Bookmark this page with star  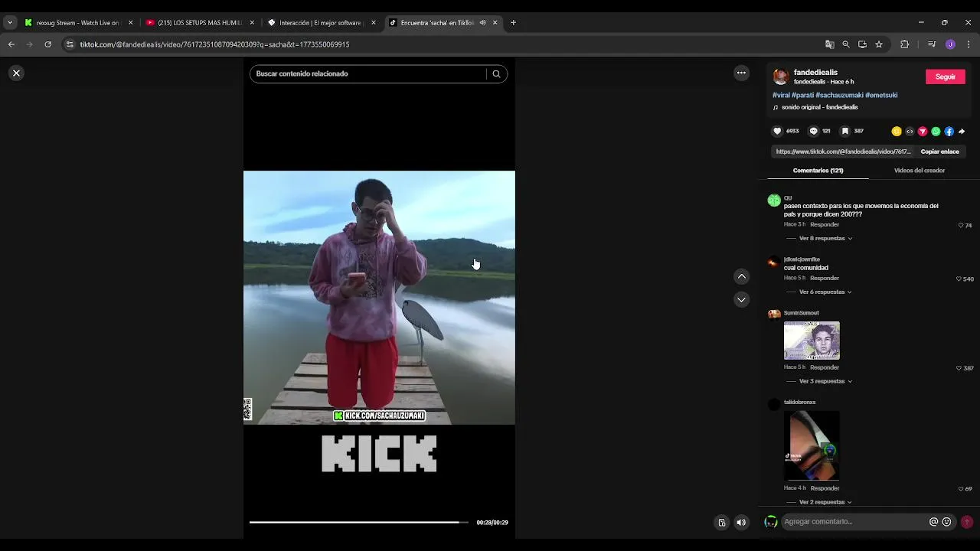pyautogui.click(x=879, y=44)
